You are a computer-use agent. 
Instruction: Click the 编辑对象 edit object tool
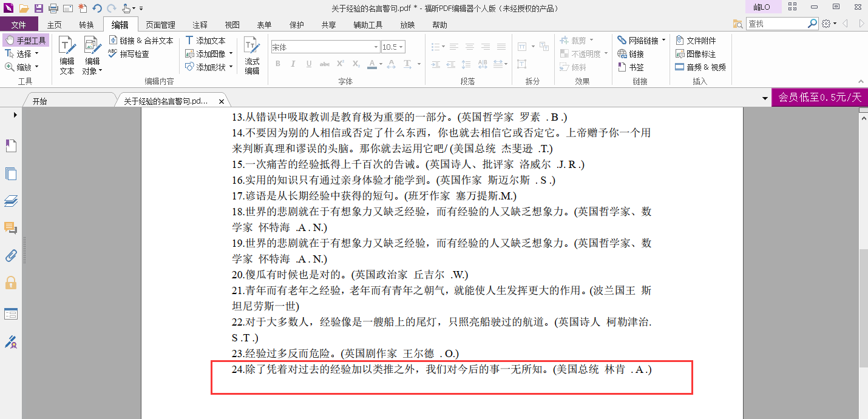[x=92, y=55]
